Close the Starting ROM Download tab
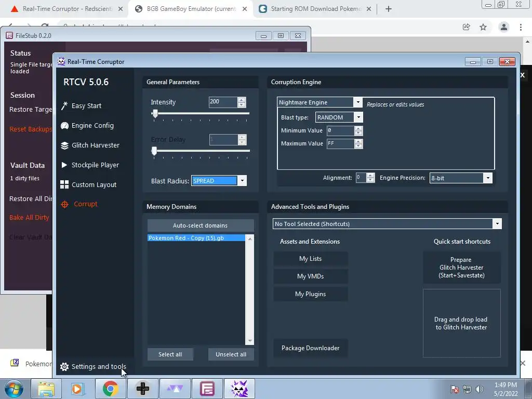 pyautogui.click(x=369, y=9)
